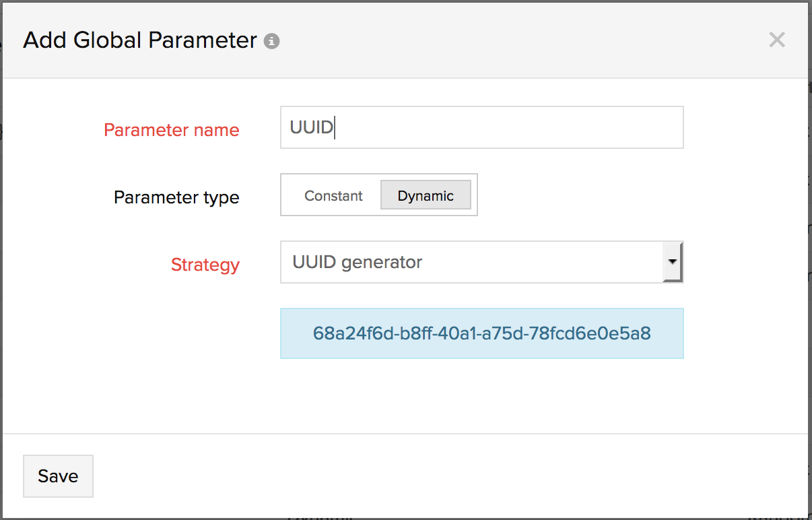Click the generated UUID preview box
812x520 pixels.
(x=481, y=333)
